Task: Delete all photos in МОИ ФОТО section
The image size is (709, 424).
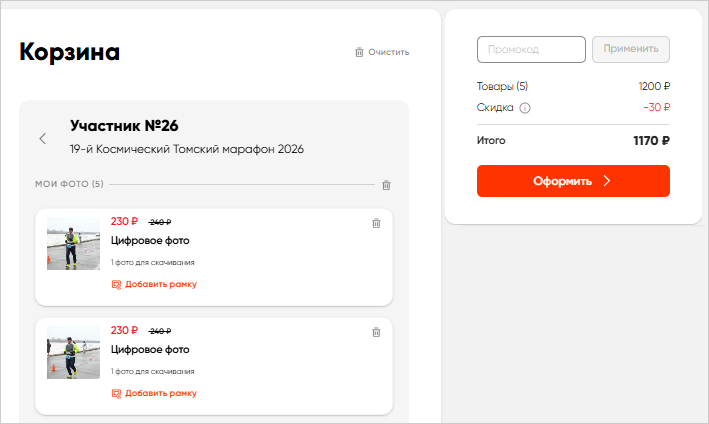Action: (x=386, y=185)
